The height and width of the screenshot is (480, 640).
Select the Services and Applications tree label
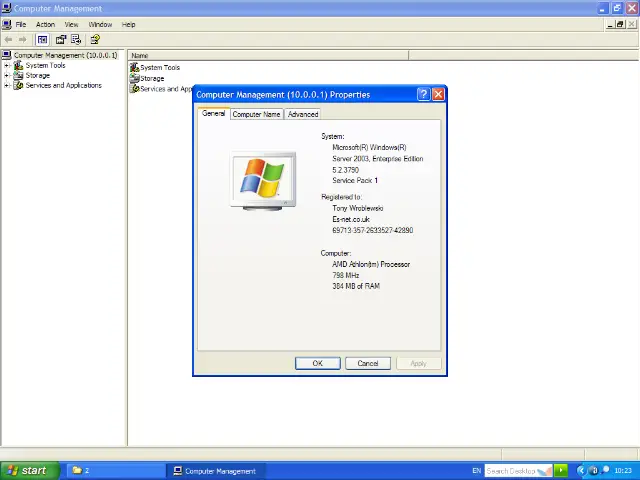(x=64, y=85)
